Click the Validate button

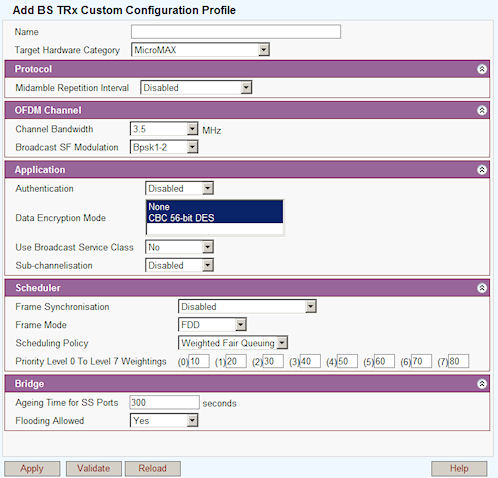(94, 468)
